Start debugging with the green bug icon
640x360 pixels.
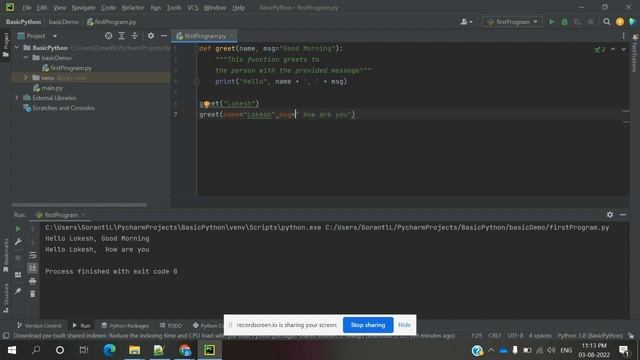564,22
